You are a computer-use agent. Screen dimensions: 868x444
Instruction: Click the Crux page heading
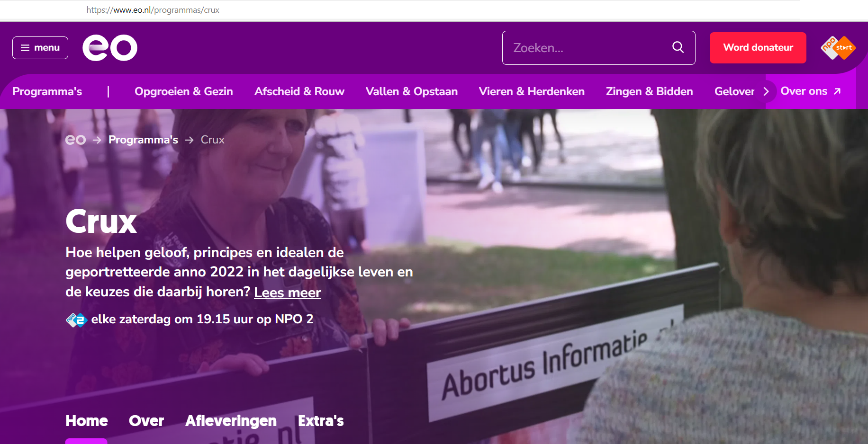(101, 222)
